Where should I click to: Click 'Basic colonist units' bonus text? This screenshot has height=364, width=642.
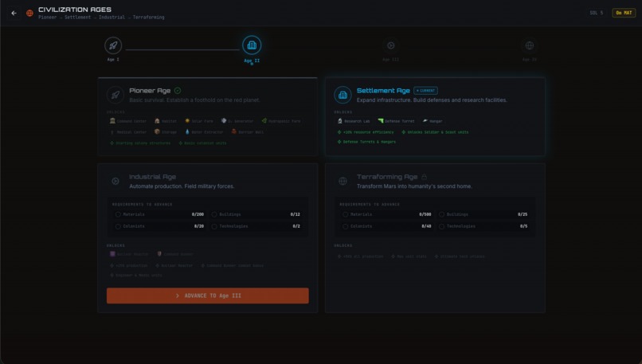pyautogui.click(x=202, y=143)
